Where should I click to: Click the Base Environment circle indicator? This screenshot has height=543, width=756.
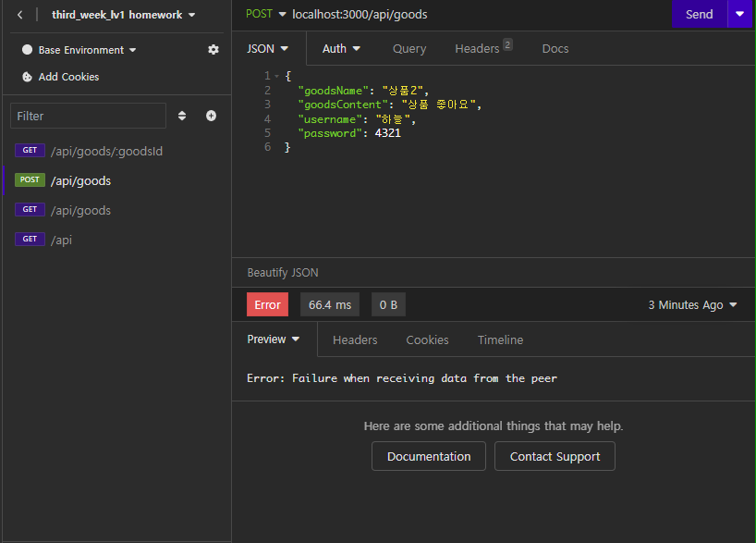28,50
